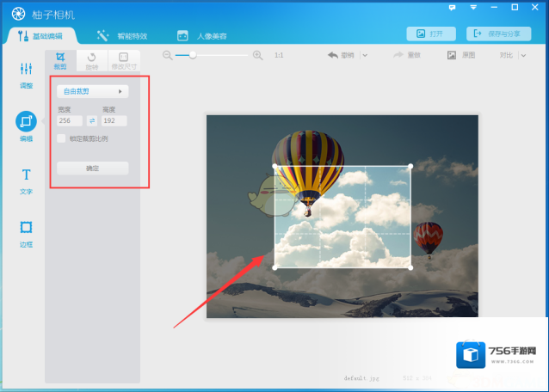The height and width of the screenshot is (392, 549).
Task: Enable 锁定裁剪比例 lock ratio checkbox
Action: coord(61,138)
